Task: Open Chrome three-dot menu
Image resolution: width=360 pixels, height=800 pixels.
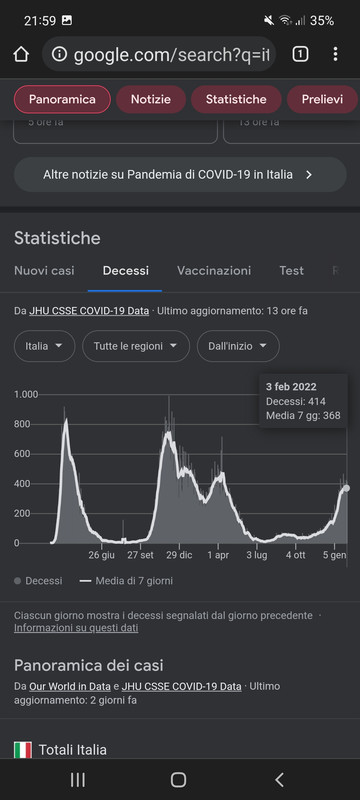Action: pyautogui.click(x=335, y=54)
